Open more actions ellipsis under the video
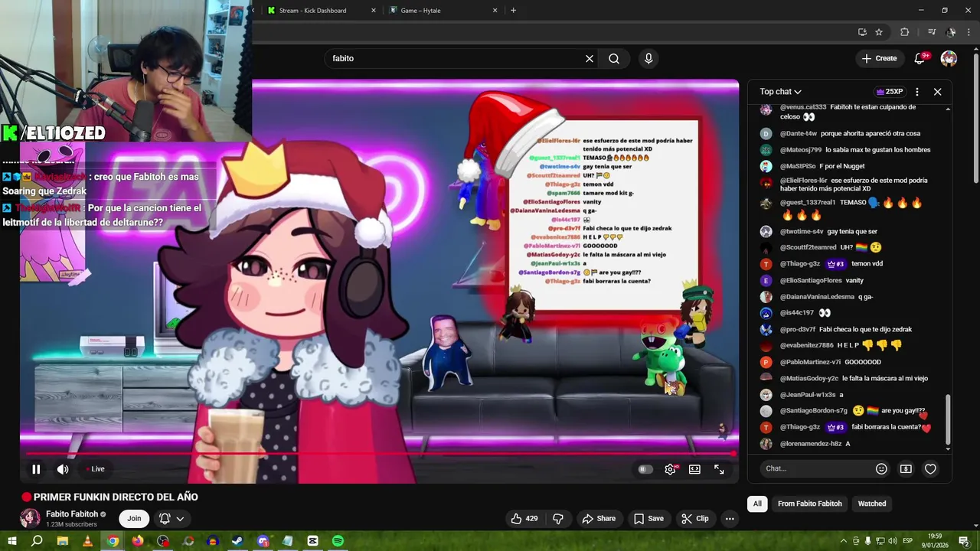 (x=730, y=519)
